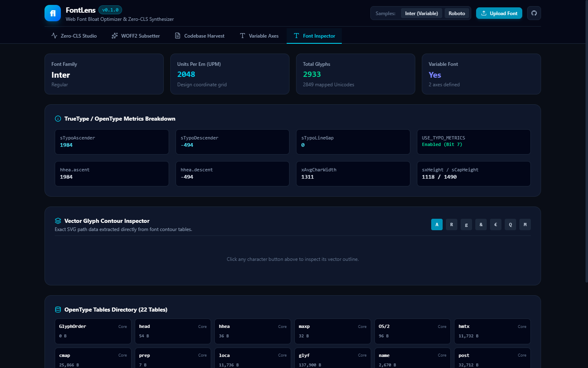
Task: Select the GlyphOrder table card
Action: pyautogui.click(x=93, y=331)
